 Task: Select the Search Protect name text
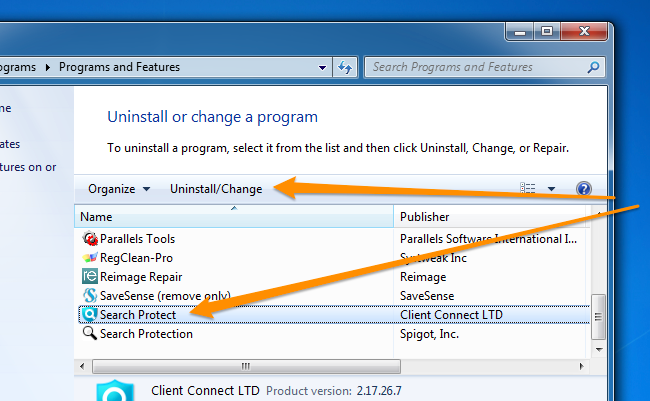click(x=138, y=315)
